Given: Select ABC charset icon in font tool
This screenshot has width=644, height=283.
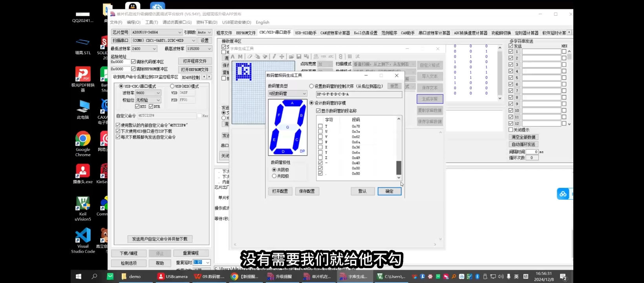Looking at the screenshot, I should point(331,57).
